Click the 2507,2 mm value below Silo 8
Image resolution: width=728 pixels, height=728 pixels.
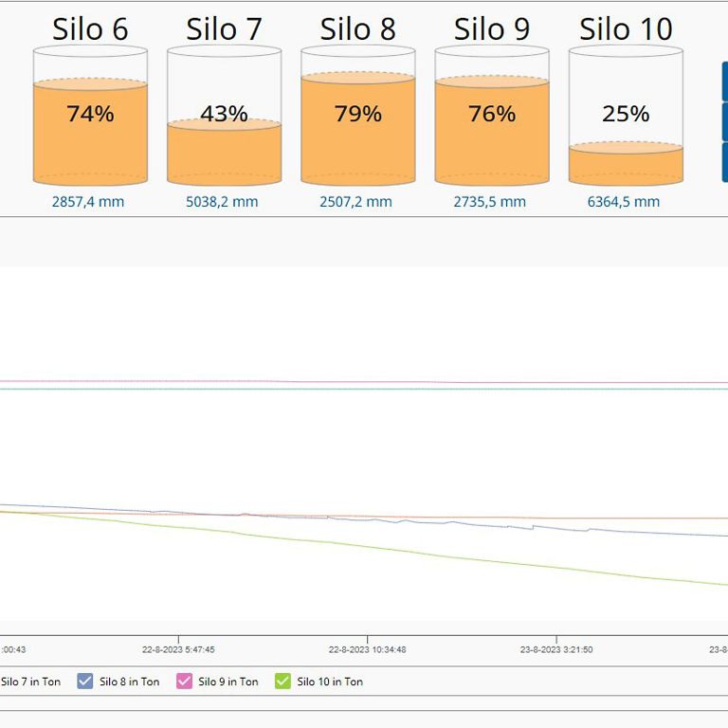(x=355, y=202)
